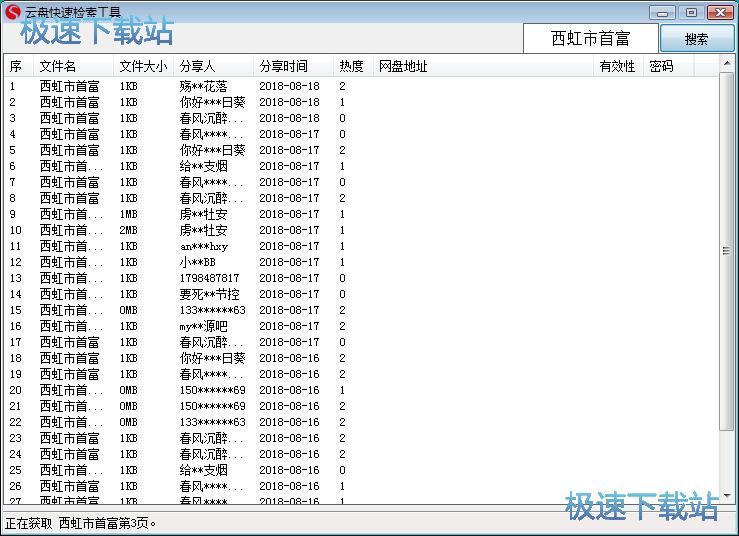739x536 pixels.
Task: Sort by 分享时间 column header
Action: pos(294,66)
